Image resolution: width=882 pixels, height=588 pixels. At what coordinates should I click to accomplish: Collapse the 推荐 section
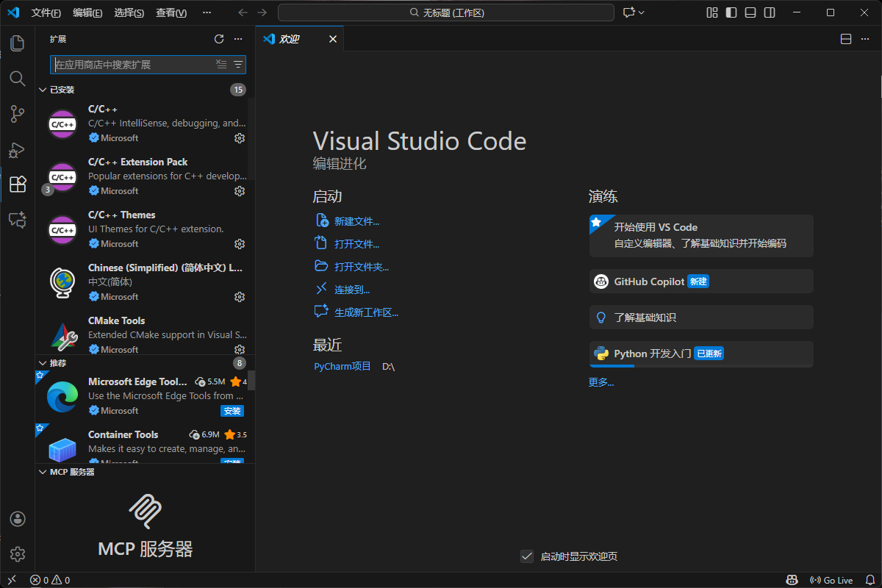43,363
